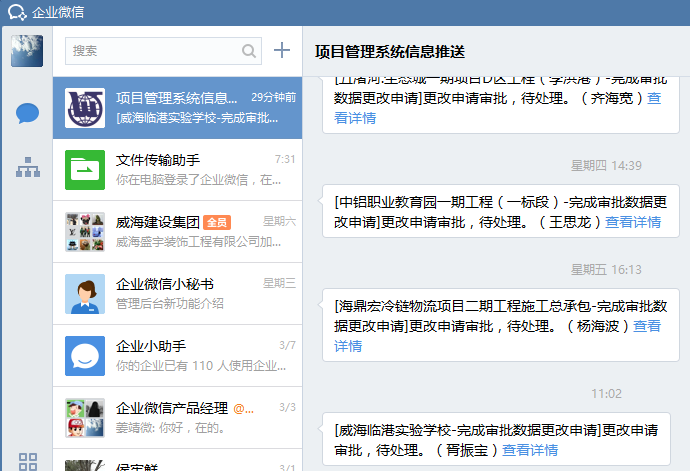
Task: Click 查看详情 link in 胥振宝 message
Action: click(530, 450)
